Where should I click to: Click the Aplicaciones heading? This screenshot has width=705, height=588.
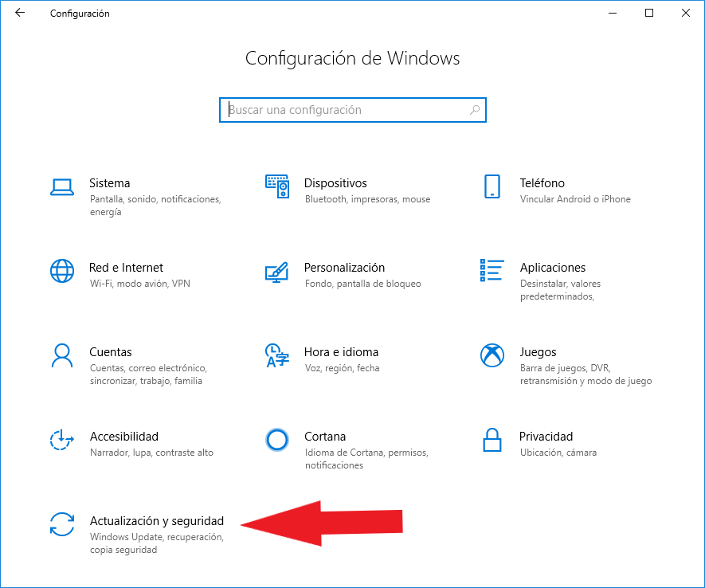click(x=553, y=268)
